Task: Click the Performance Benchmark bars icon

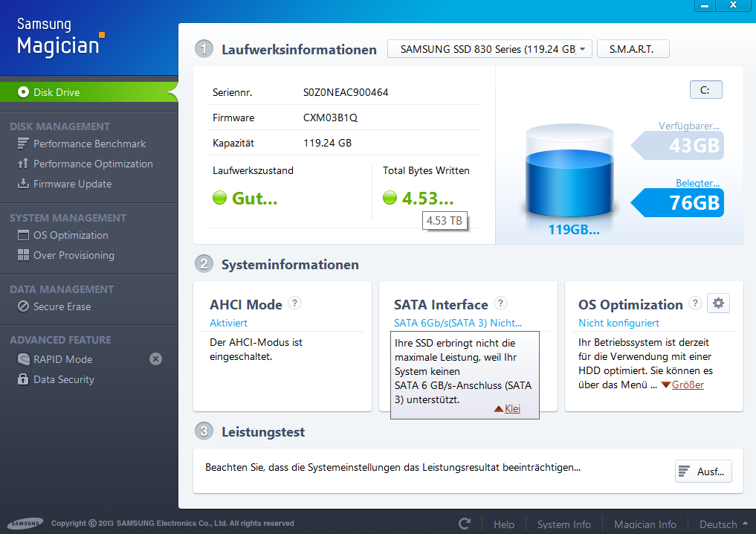Action: coord(23,144)
